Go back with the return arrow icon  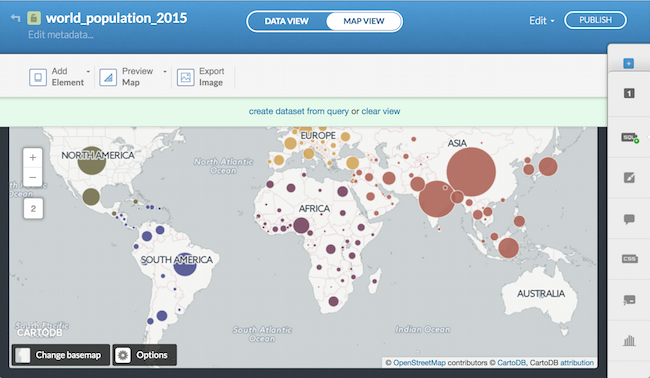pyautogui.click(x=15, y=18)
